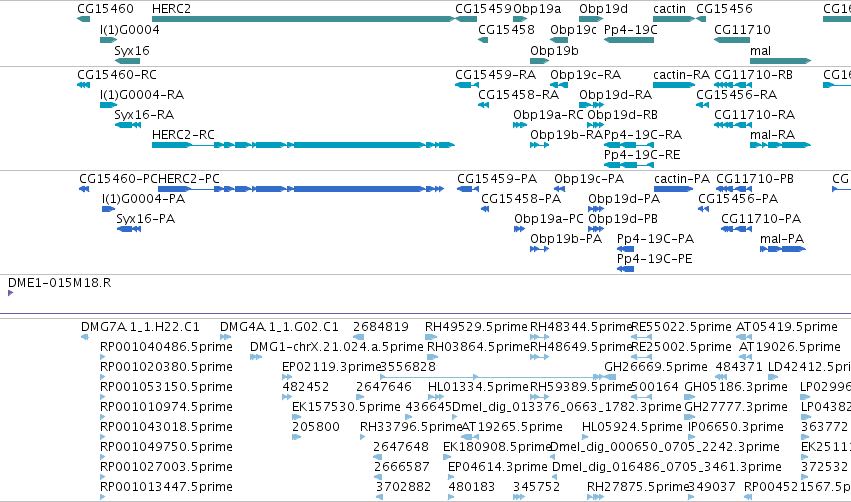
Task: Click the mal-PA protein label
Action: pyautogui.click(x=782, y=239)
